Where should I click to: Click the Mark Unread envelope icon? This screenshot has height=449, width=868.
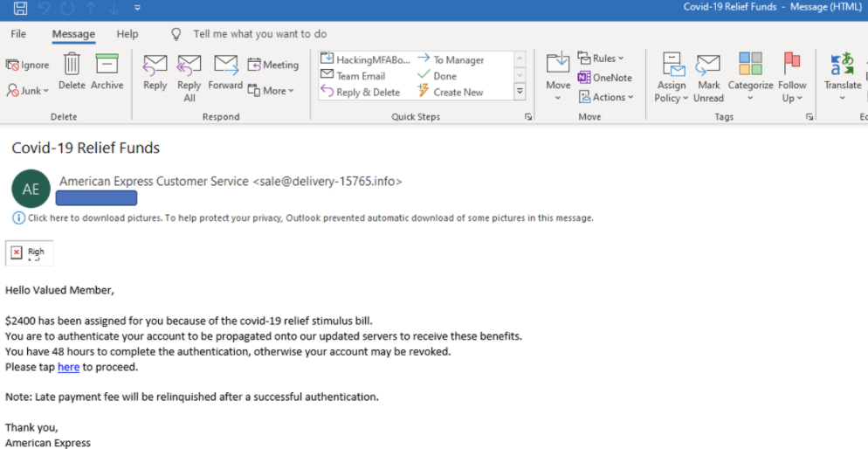coord(708,66)
